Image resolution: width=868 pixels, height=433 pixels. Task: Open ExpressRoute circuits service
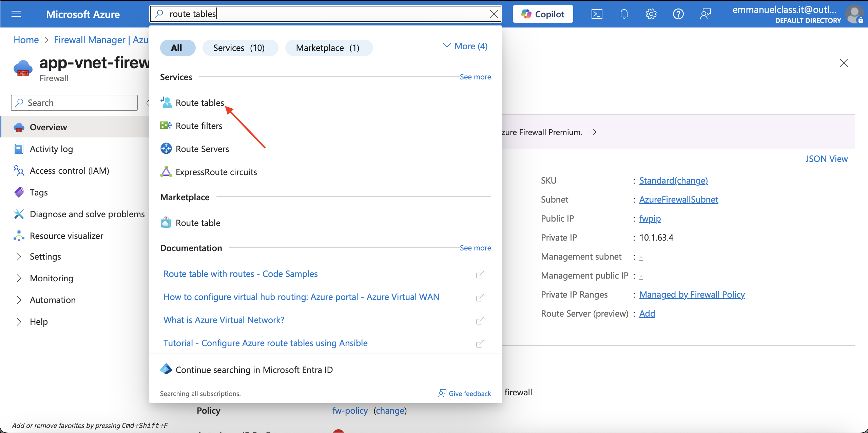[x=216, y=172]
